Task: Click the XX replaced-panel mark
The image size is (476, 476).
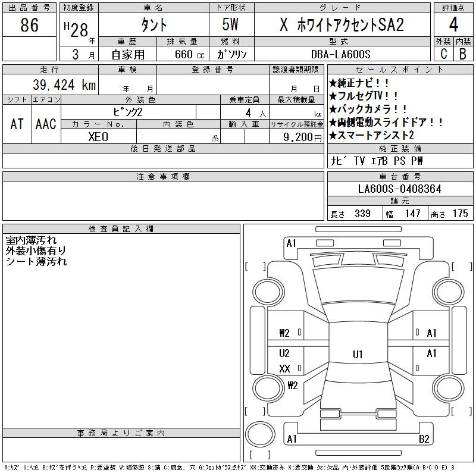Action: click(284, 369)
